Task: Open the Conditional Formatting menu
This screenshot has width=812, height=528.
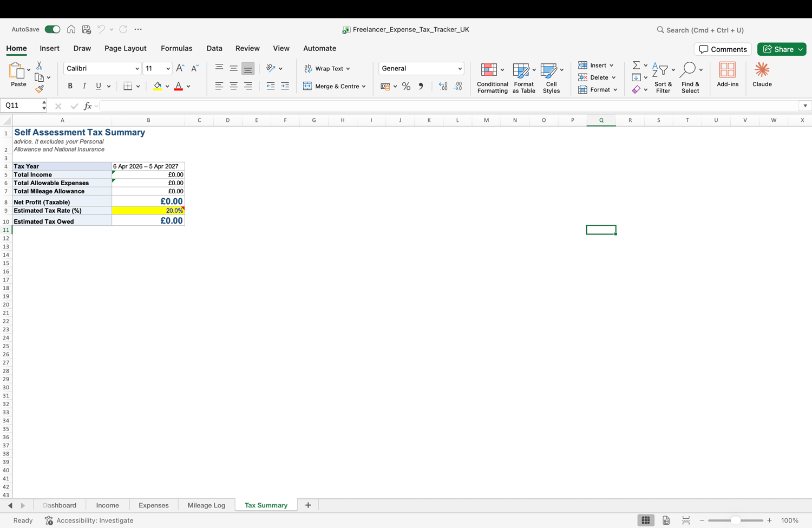Action: point(492,78)
